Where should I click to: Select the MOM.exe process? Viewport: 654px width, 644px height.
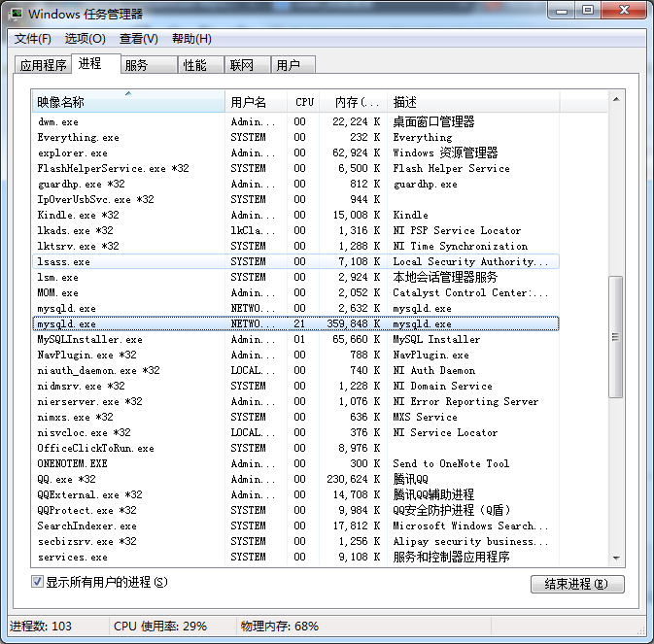(x=295, y=292)
